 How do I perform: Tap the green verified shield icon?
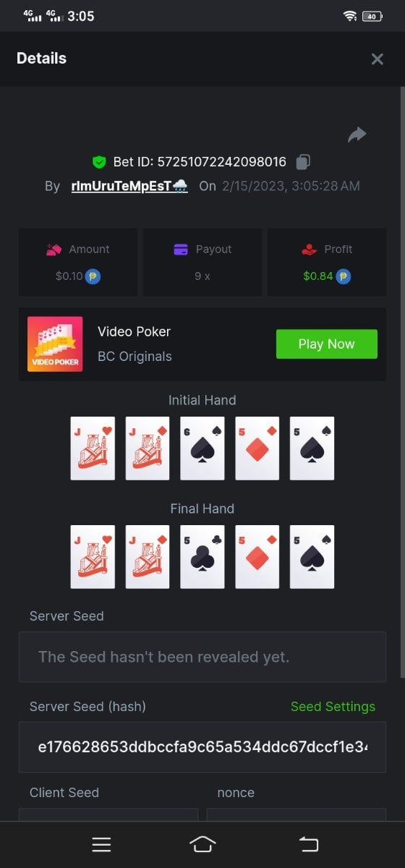(99, 162)
